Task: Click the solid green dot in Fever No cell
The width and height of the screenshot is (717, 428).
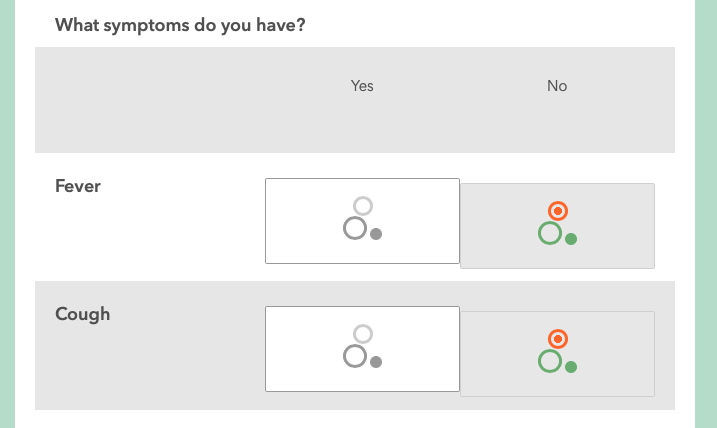Action: pyautogui.click(x=571, y=239)
